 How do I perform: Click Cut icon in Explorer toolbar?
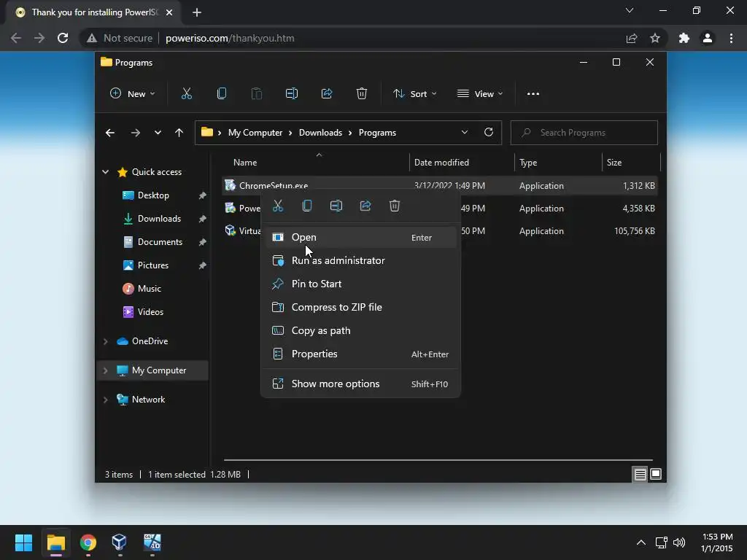pyautogui.click(x=186, y=94)
